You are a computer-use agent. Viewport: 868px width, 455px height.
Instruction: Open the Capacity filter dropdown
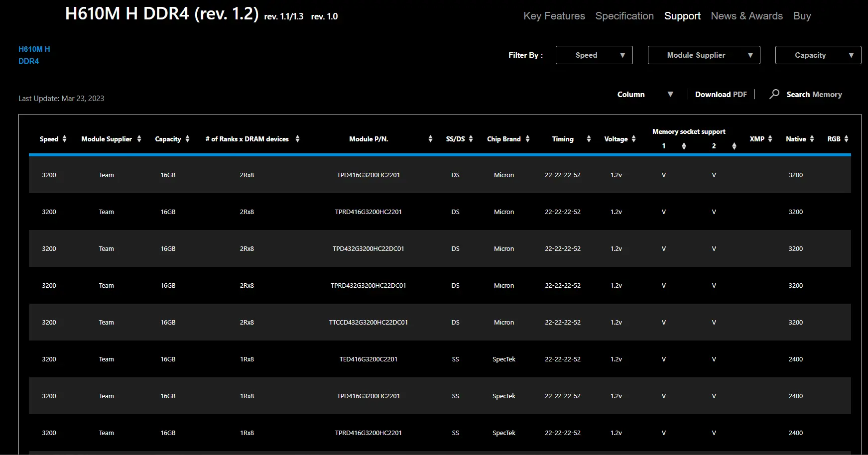coord(818,55)
